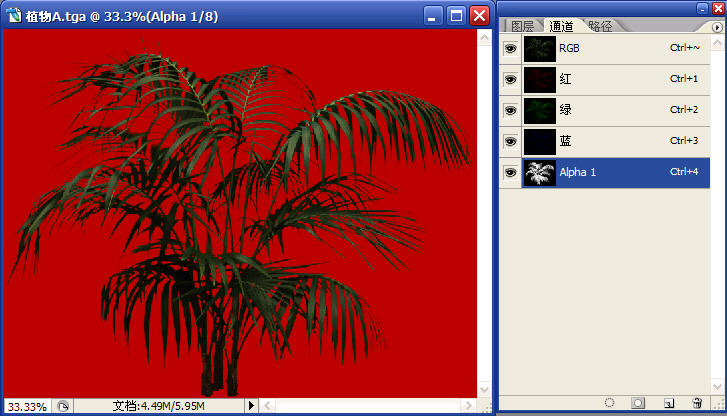Maximize the 植物A.tga document window

click(x=457, y=16)
